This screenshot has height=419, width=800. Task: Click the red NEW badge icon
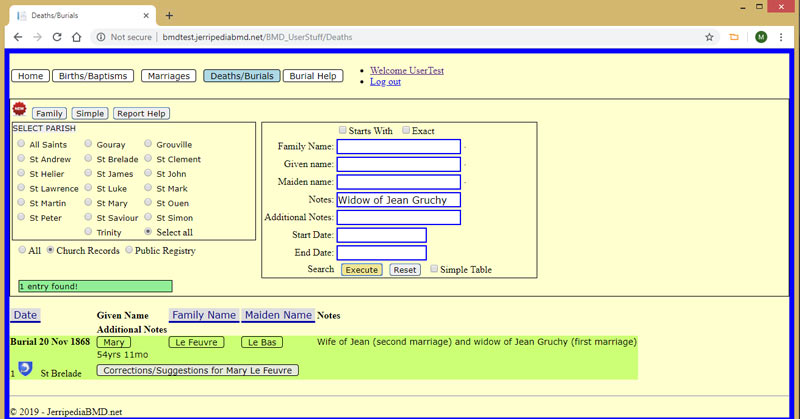pos(19,110)
